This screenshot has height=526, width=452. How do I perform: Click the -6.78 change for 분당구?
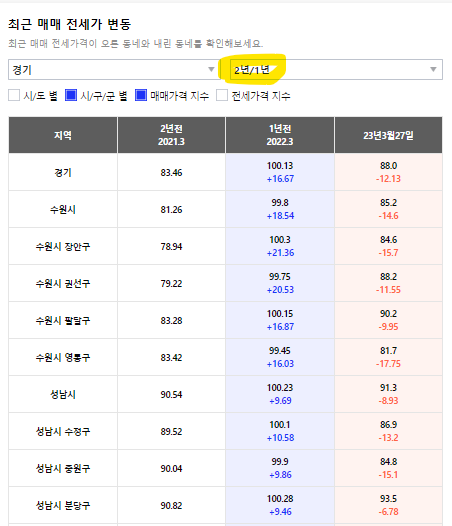[388, 512]
